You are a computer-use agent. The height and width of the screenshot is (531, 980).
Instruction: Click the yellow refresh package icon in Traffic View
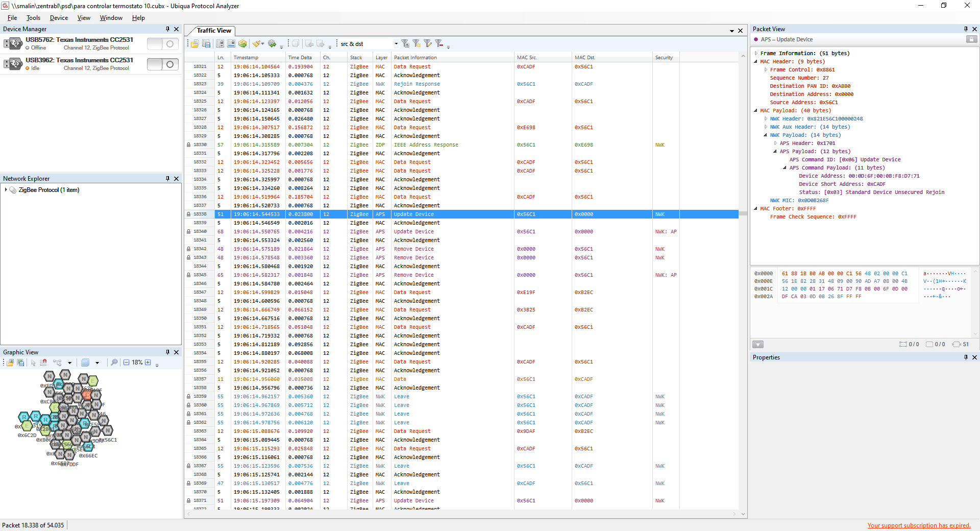(x=243, y=44)
